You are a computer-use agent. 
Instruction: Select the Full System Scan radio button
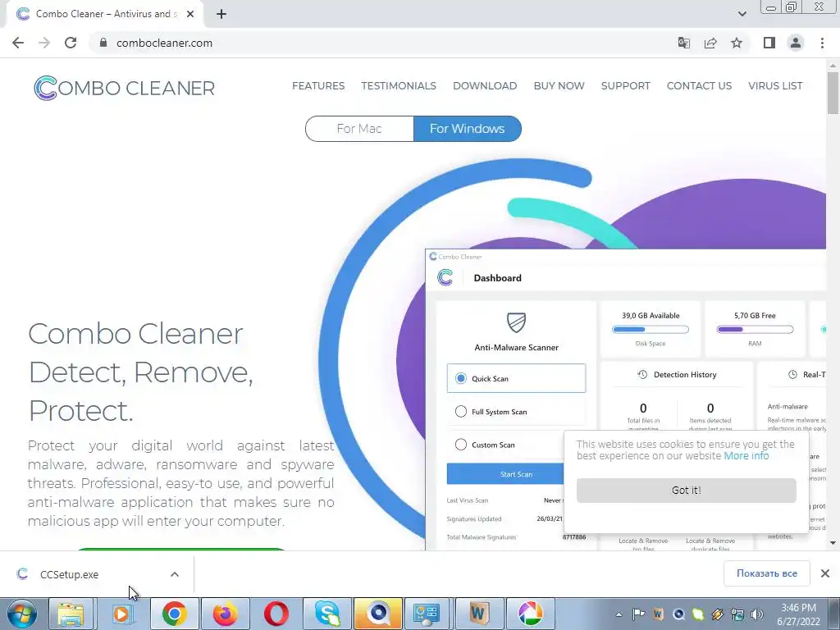[461, 412]
